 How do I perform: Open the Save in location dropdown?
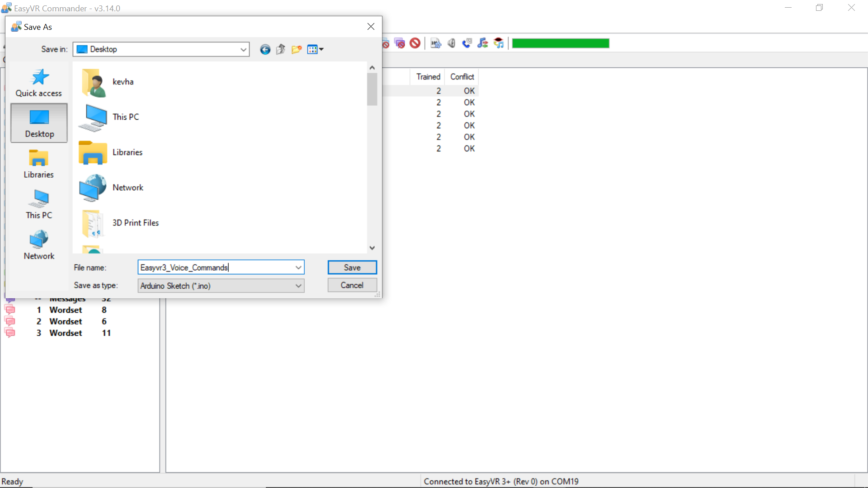pyautogui.click(x=243, y=49)
